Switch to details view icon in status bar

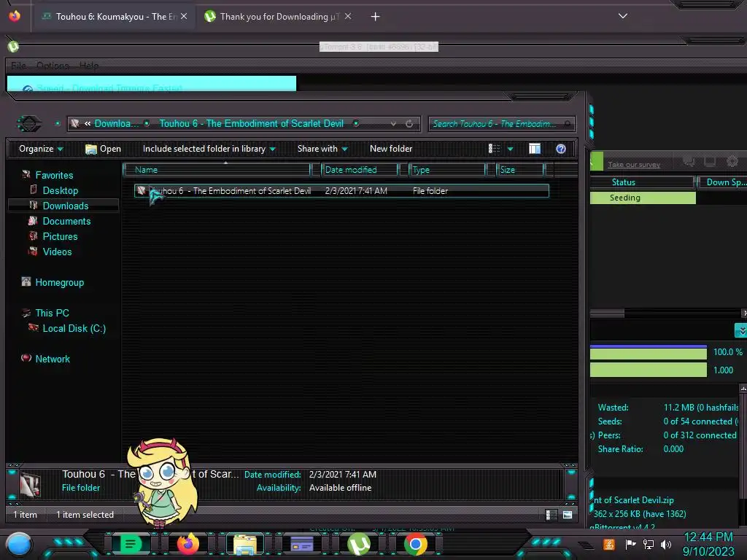point(551,515)
